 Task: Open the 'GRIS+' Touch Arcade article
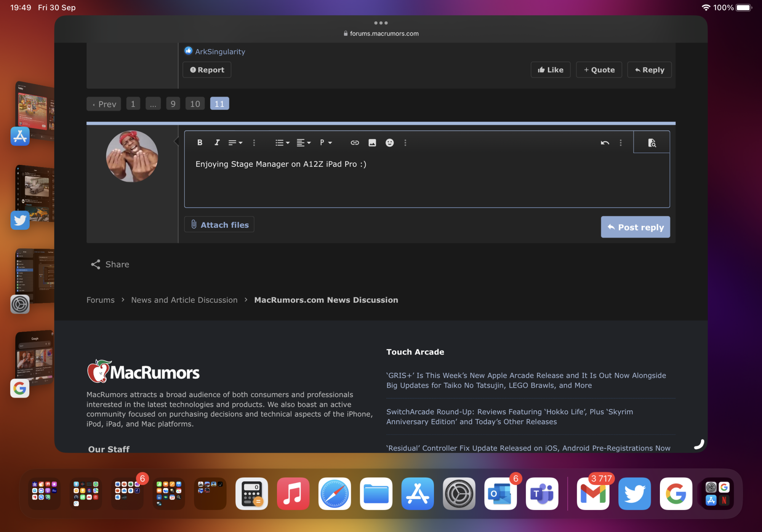[526, 380]
